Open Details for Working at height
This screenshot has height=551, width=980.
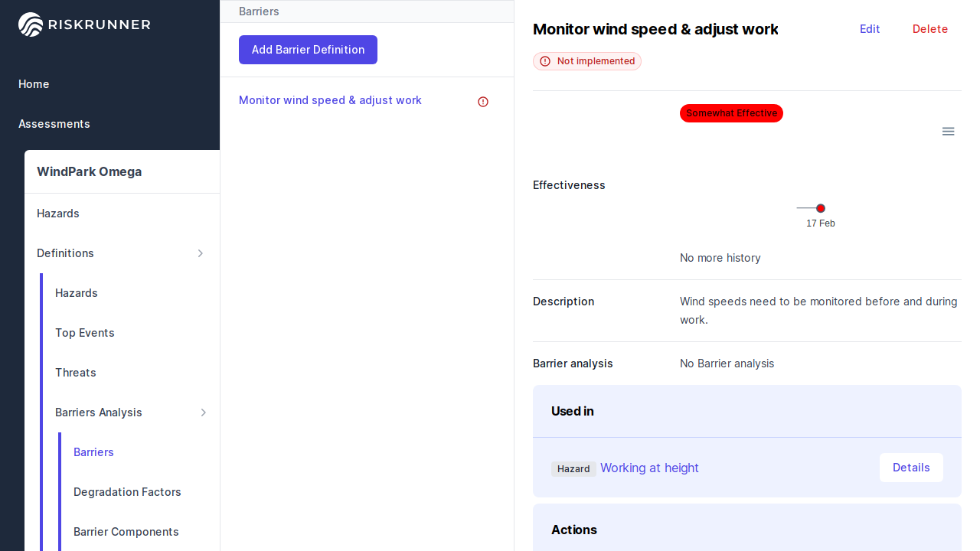[911, 468]
